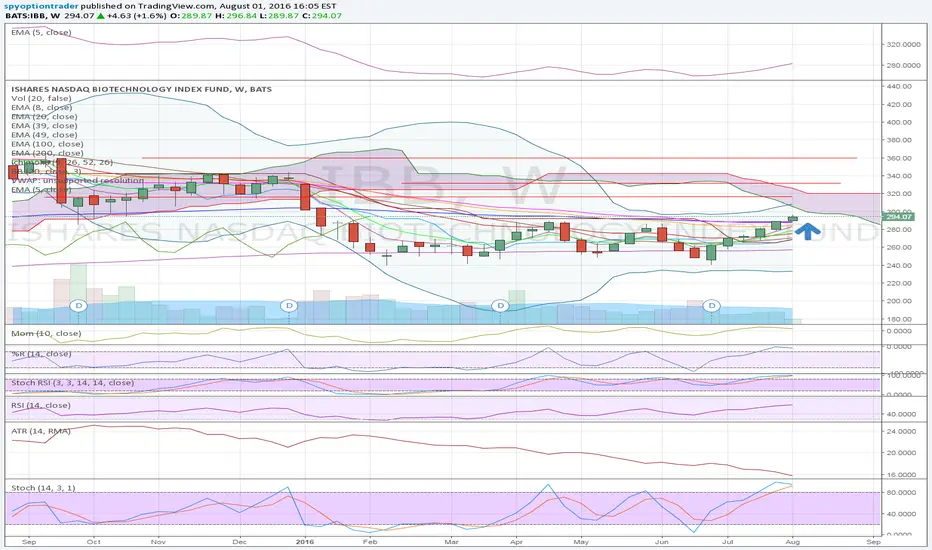Screen dimensions: 932x550
Task: Select the VWAP: unsupported resolution label
Action: tap(77, 180)
